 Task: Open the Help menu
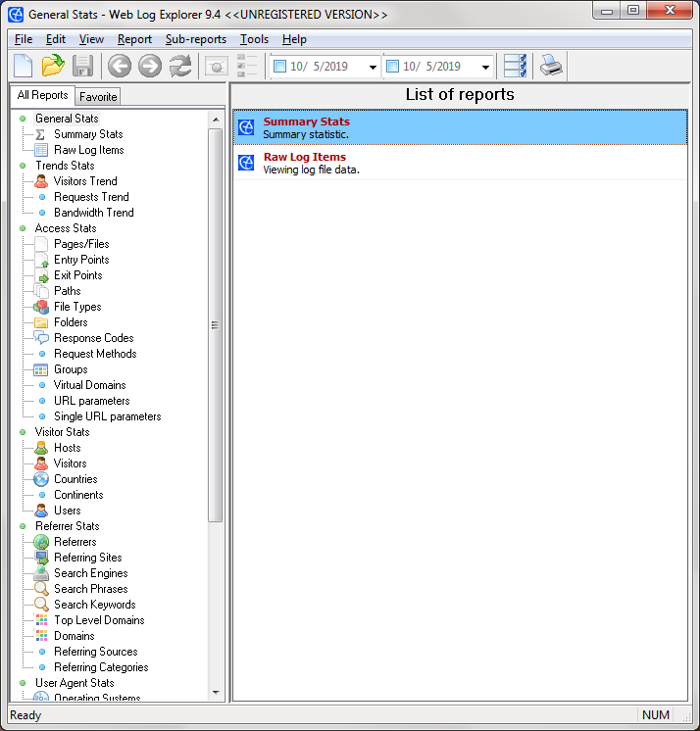(x=294, y=39)
